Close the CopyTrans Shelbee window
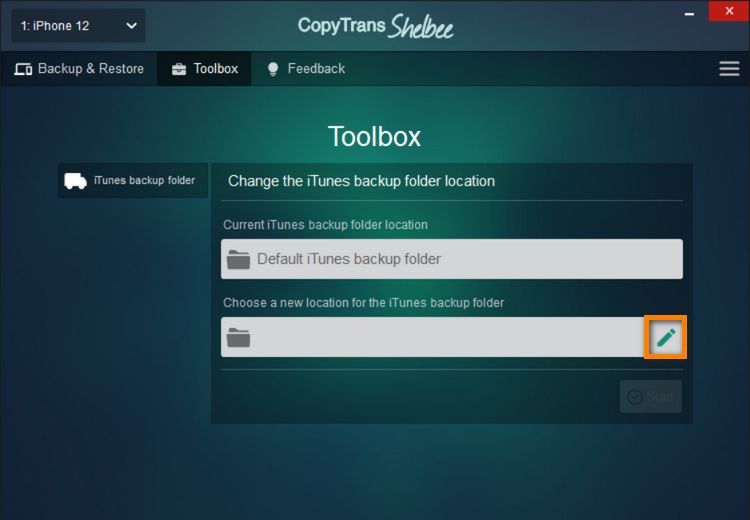 point(728,11)
